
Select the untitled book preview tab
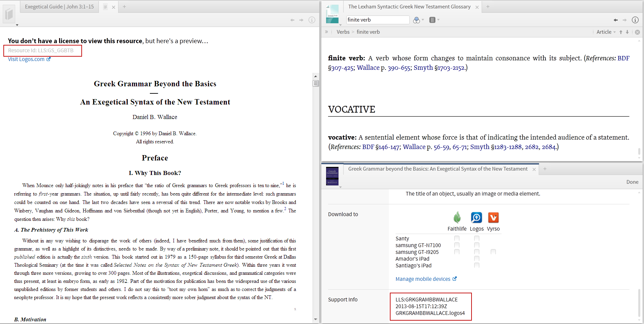pos(105,7)
